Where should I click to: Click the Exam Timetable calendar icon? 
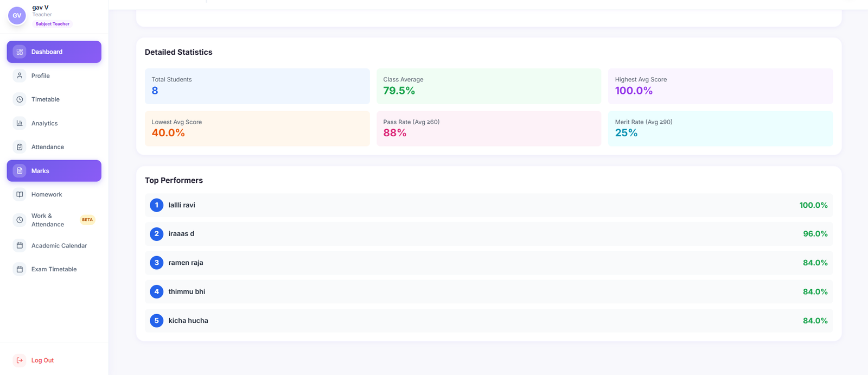pos(20,269)
